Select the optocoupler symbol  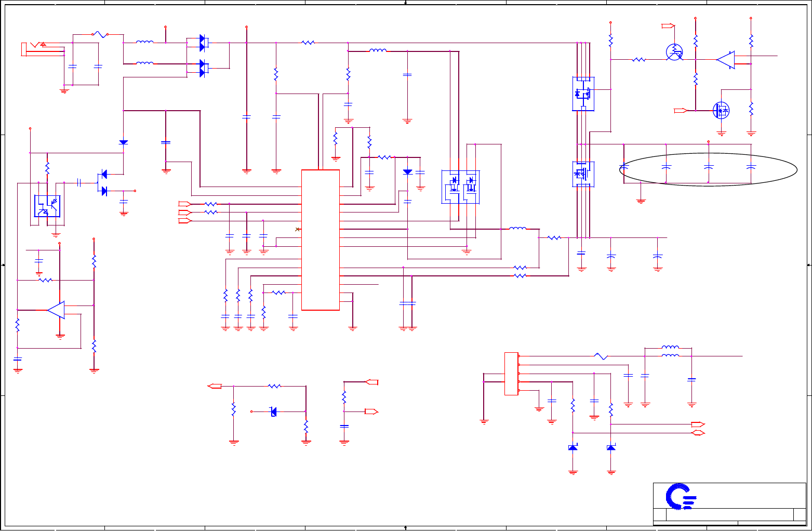[x=47, y=206]
